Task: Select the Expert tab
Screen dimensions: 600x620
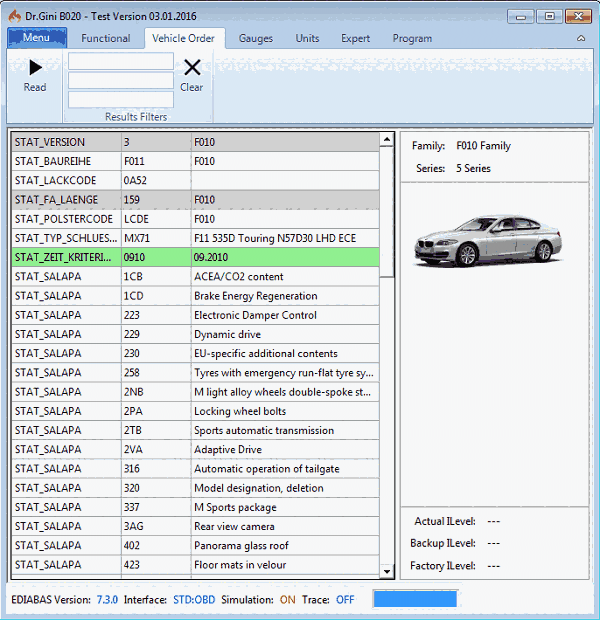Action: 355,38
